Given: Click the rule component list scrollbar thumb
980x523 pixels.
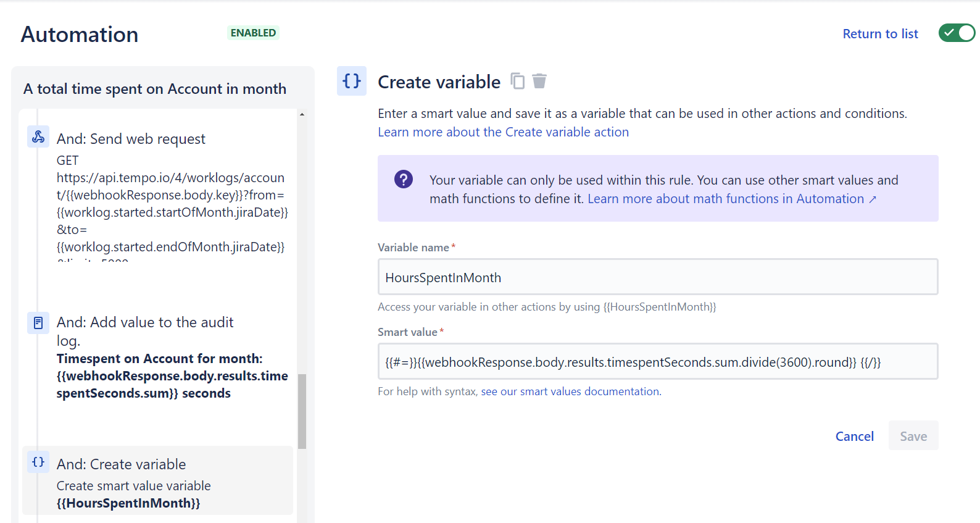Looking at the screenshot, I should click(x=302, y=411).
